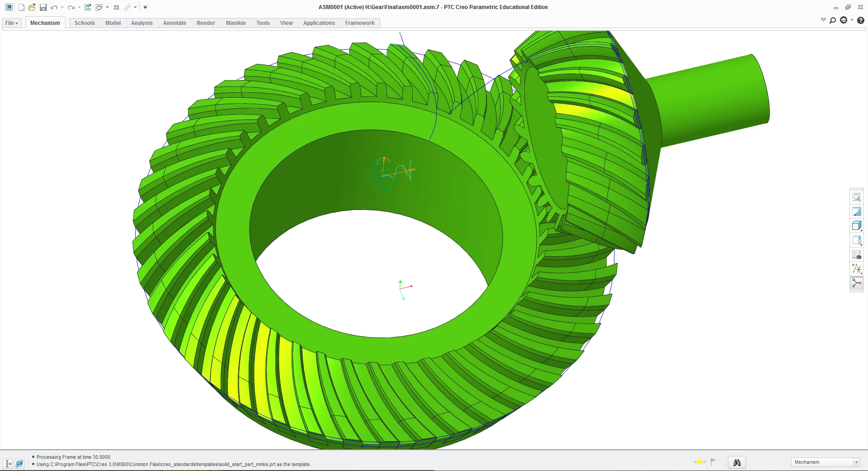868x471 pixels.
Task: Click the Zoom magnifier icon in the right graphics toolbar
Action: (857, 197)
